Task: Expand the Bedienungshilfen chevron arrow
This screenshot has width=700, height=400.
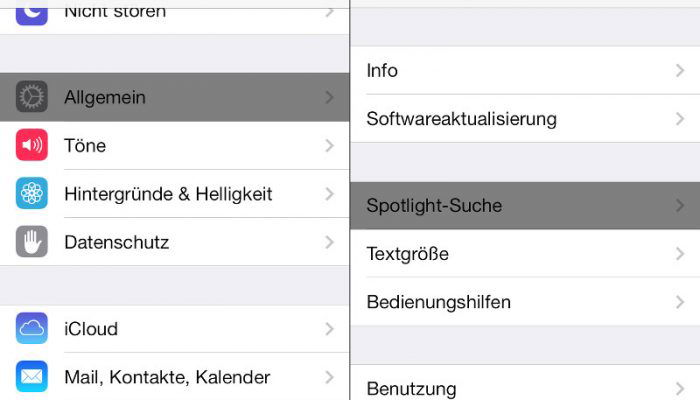Action: click(680, 302)
